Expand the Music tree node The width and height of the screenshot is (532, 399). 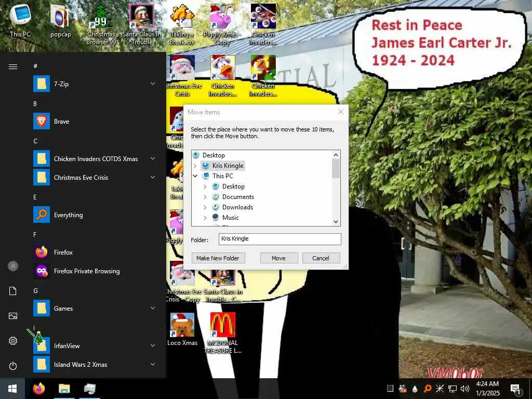tap(205, 218)
